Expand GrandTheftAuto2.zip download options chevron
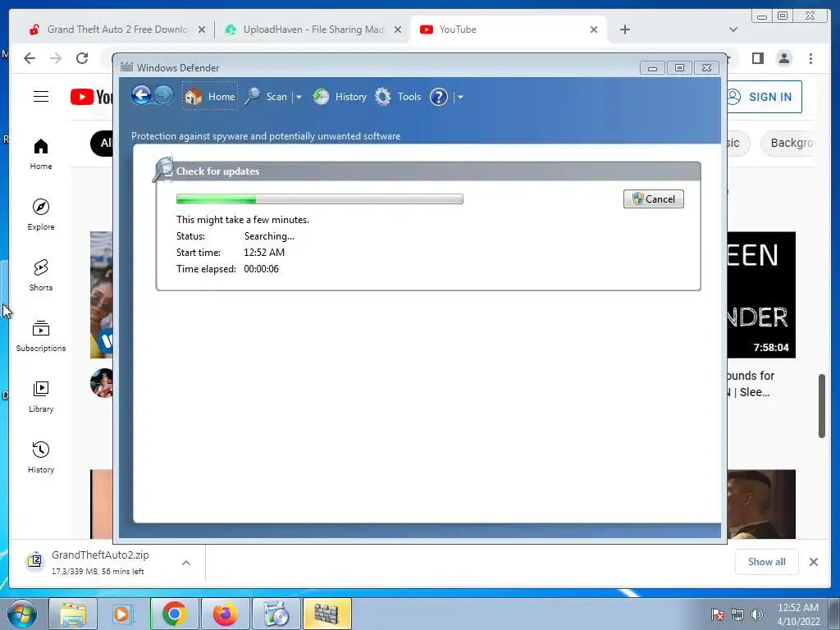The width and height of the screenshot is (840, 630). [186, 563]
